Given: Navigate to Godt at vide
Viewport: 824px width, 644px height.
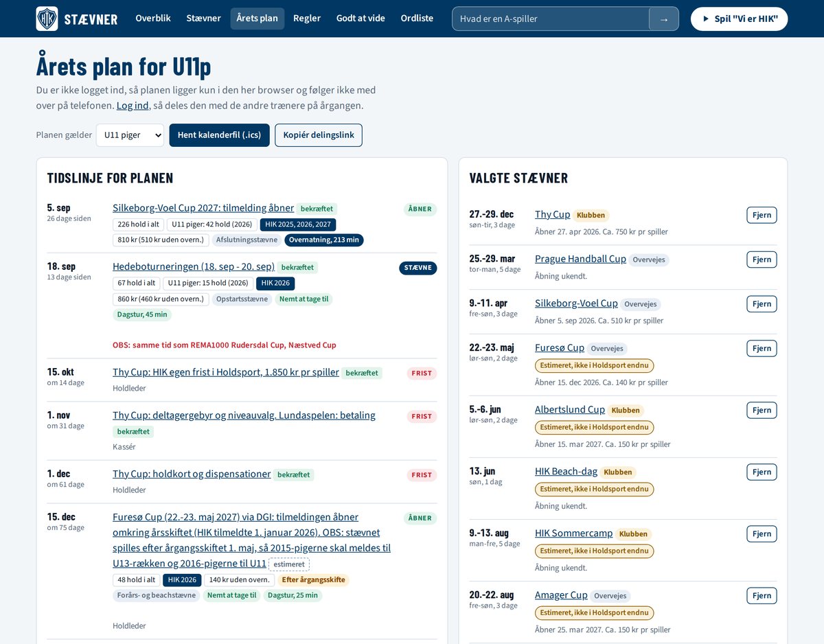Looking at the screenshot, I should [360, 19].
